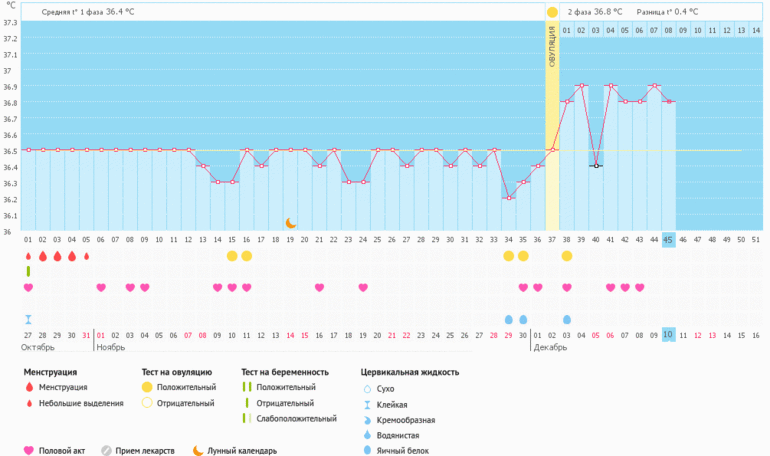Click the menstruation drop on cycle day 02

(43, 256)
